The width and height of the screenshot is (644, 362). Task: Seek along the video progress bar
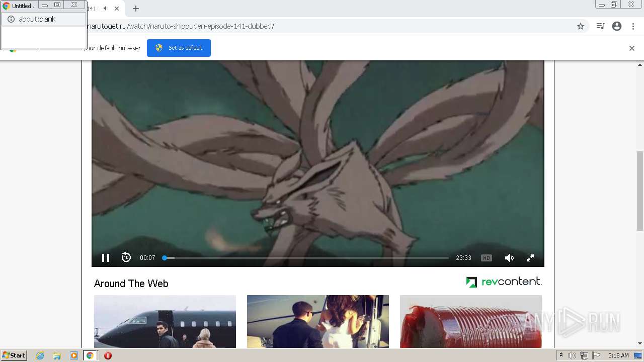click(x=305, y=258)
